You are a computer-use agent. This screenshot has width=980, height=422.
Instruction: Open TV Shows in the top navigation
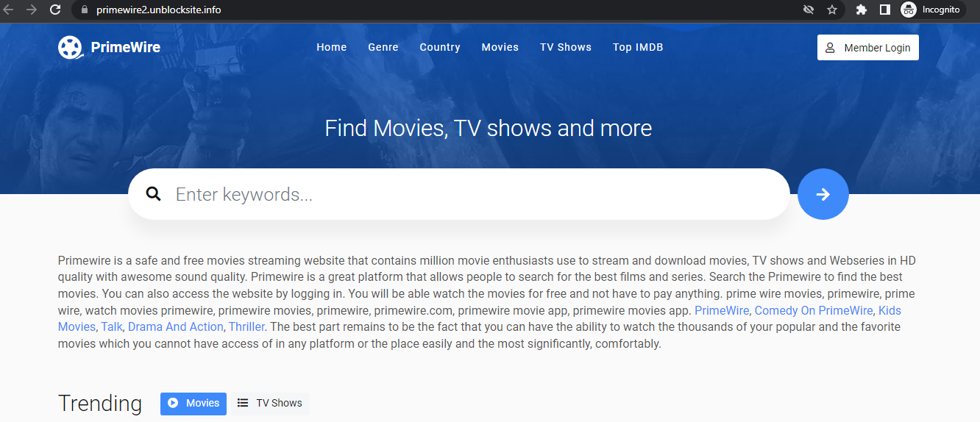pyautogui.click(x=566, y=47)
